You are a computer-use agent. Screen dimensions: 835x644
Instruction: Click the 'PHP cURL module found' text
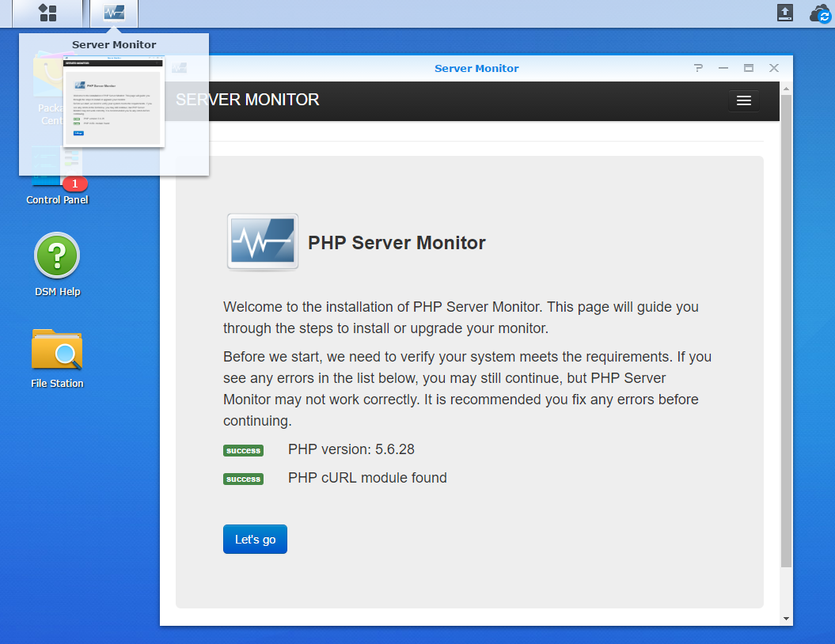coord(367,478)
